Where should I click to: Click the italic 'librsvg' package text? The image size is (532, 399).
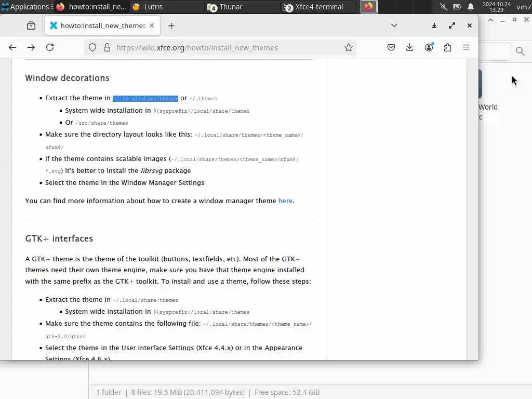(x=152, y=170)
